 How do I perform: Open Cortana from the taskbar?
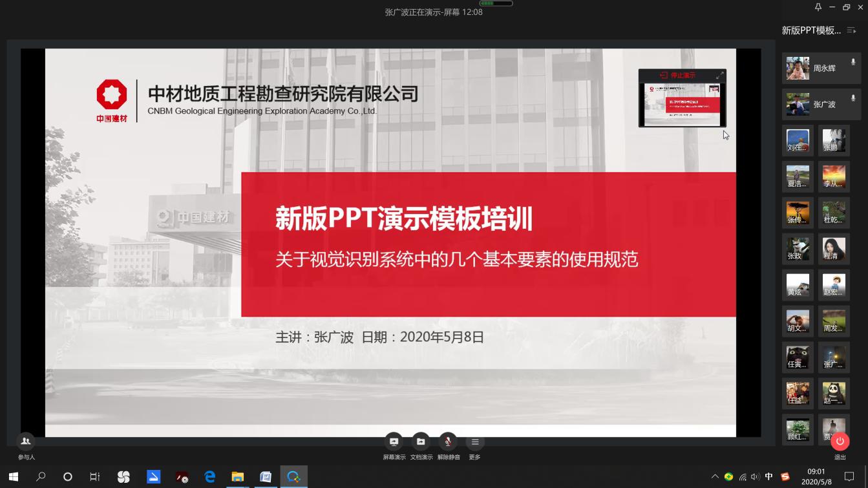[68, 477]
